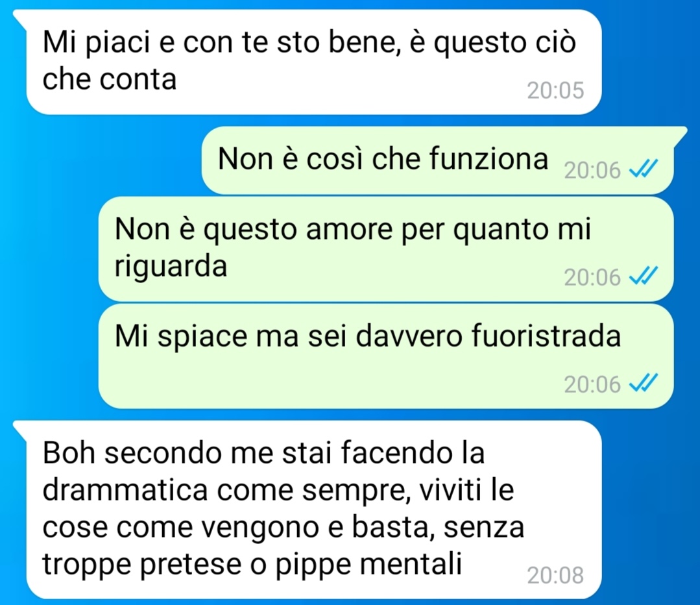The height and width of the screenshot is (605, 700).
Task: Tap the double-check icon on 'Non è questo amore' message
Action: (x=643, y=276)
